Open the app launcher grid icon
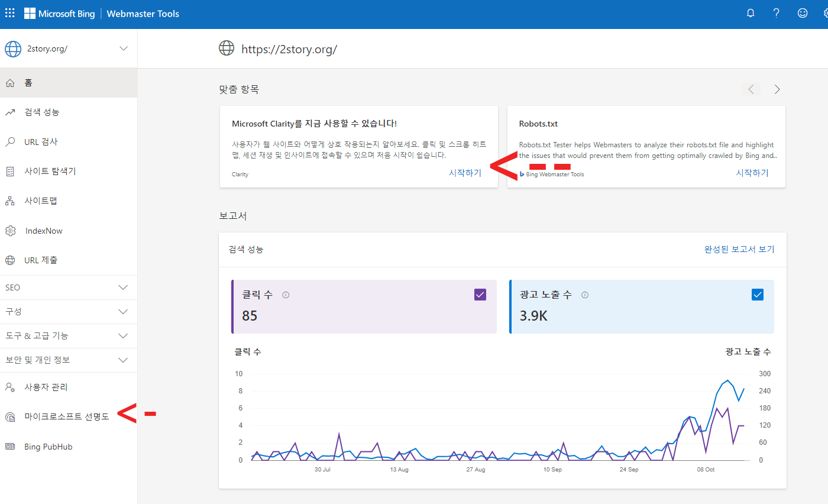This screenshot has height=504, width=828. point(10,13)
